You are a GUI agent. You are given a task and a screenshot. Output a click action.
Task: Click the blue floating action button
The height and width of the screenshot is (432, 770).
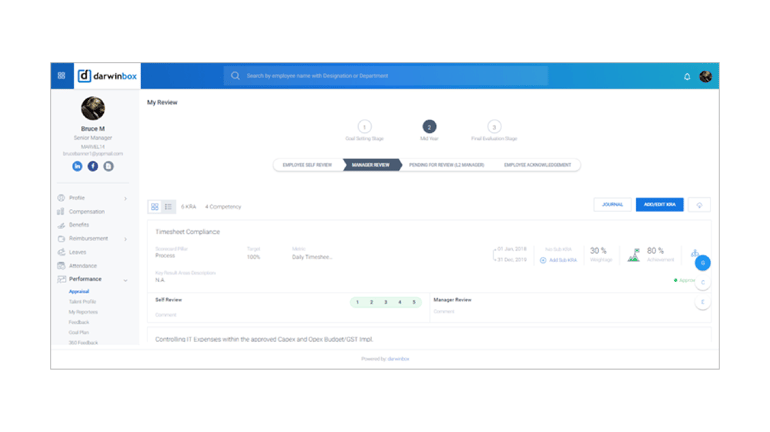(703, 263)
